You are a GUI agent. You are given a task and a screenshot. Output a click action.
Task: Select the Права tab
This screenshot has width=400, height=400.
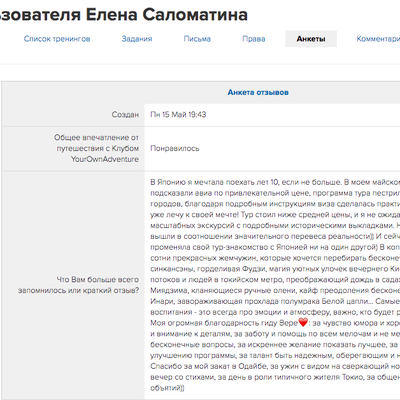coord(254,39)
